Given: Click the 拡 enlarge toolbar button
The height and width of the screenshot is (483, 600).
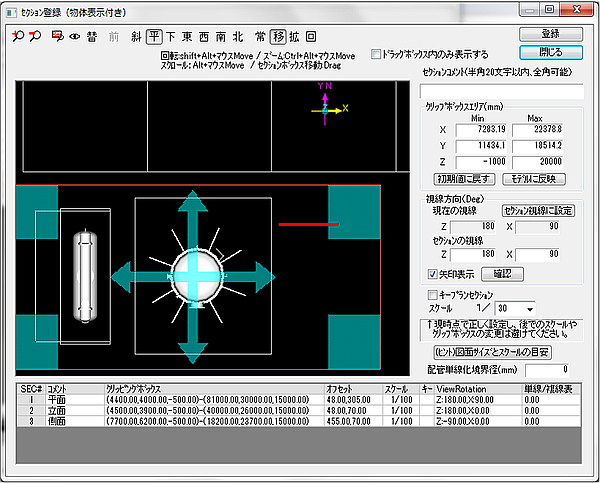Looking at the screenshot, I should [x=294, y=36].
